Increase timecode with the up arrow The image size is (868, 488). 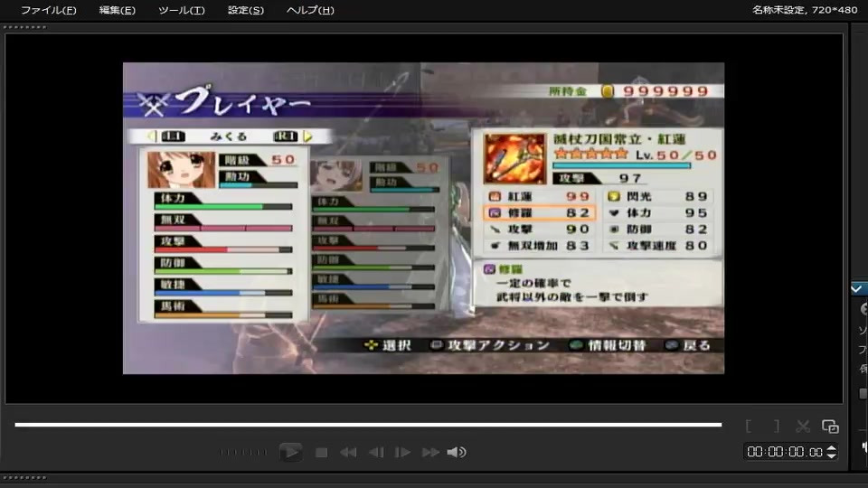click(831, 448)
